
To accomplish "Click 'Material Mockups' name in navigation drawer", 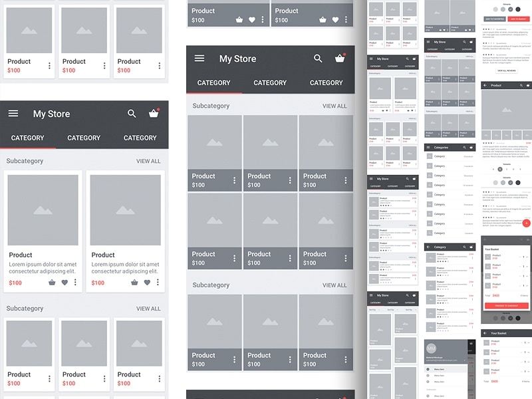I will (x=434, y=358).
